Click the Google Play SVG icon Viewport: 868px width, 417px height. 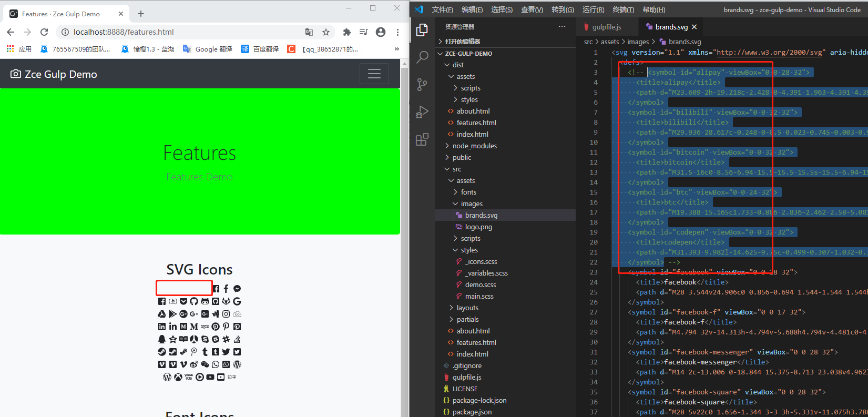(x=172, y=314)
